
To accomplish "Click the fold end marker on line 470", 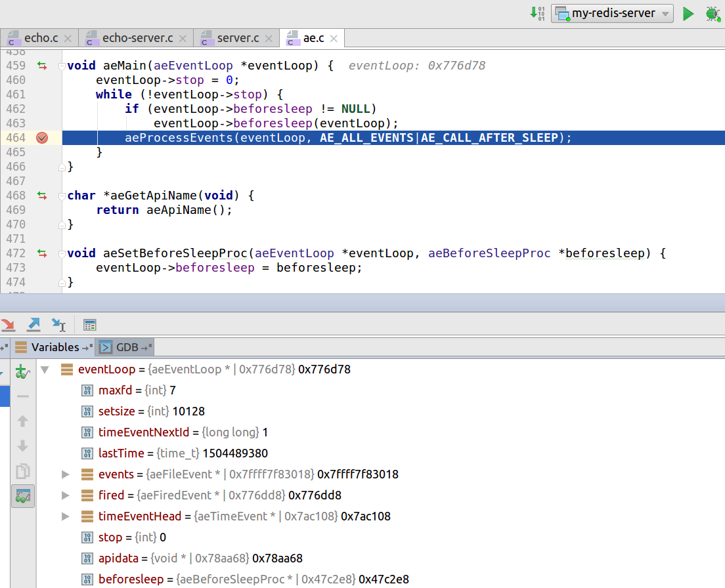I will 62,225.
